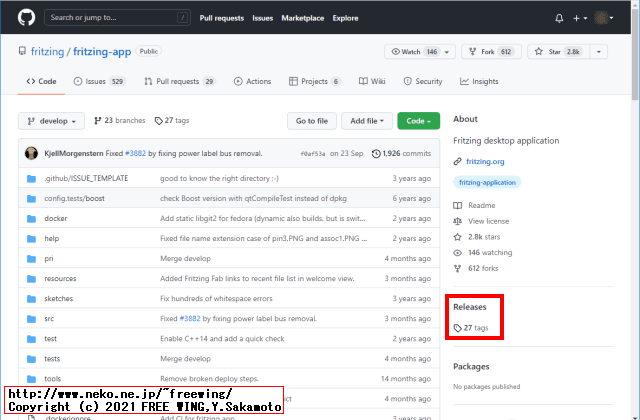Open the help folder
Image resolution: width=640 pixels, height=420 pixels.
click(52, 238)
